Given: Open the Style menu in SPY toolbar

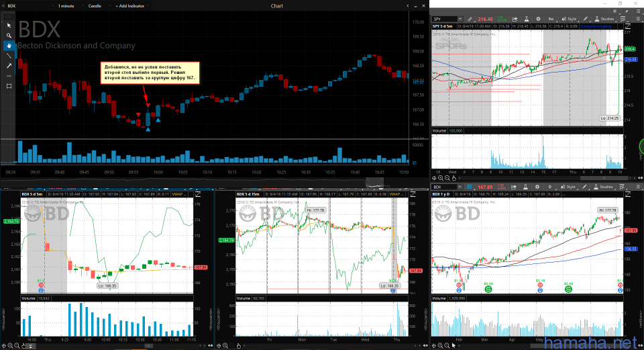Looking at the screenshot, I should (569, 19).
